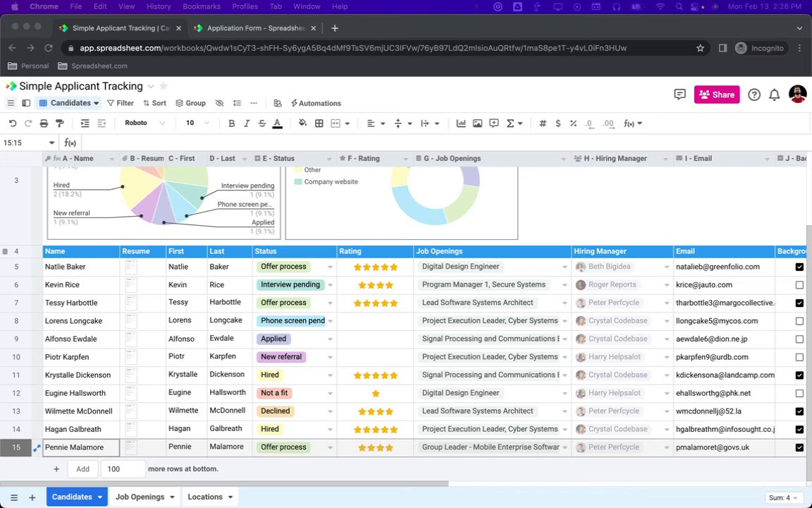Click the formula bar input
812x508 pixels.
pyautogui.click(x=445, y=143)
